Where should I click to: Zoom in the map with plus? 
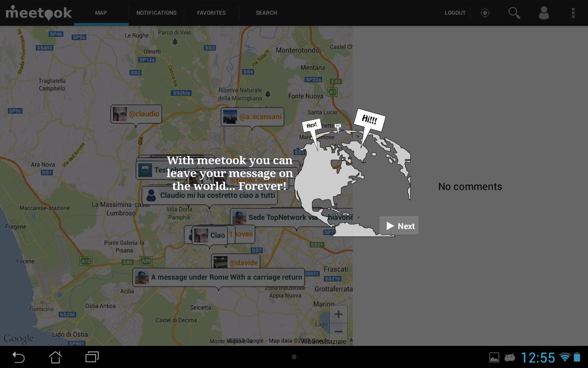tap(339, 315)
